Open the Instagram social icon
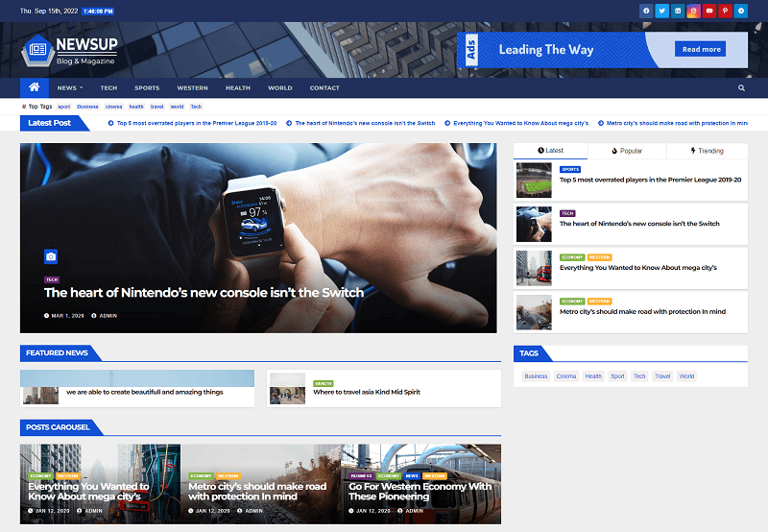 [693, 11]
